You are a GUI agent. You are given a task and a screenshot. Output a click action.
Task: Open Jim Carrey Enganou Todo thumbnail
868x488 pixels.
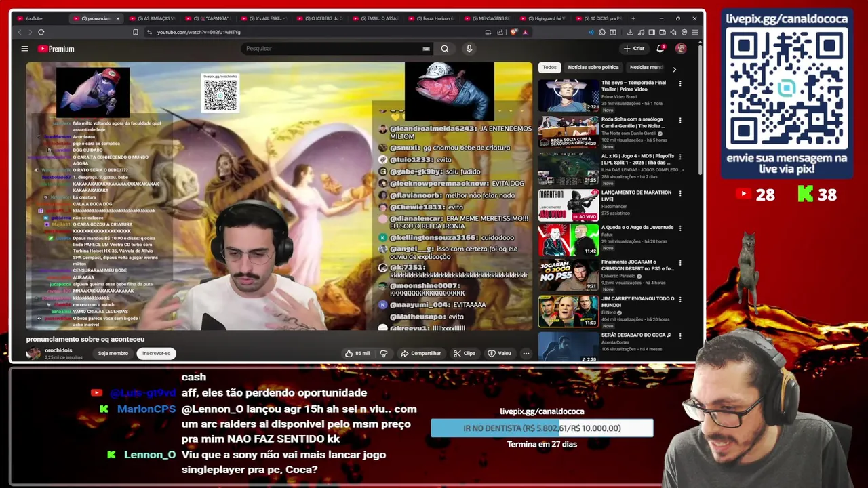tap(568, 312)
